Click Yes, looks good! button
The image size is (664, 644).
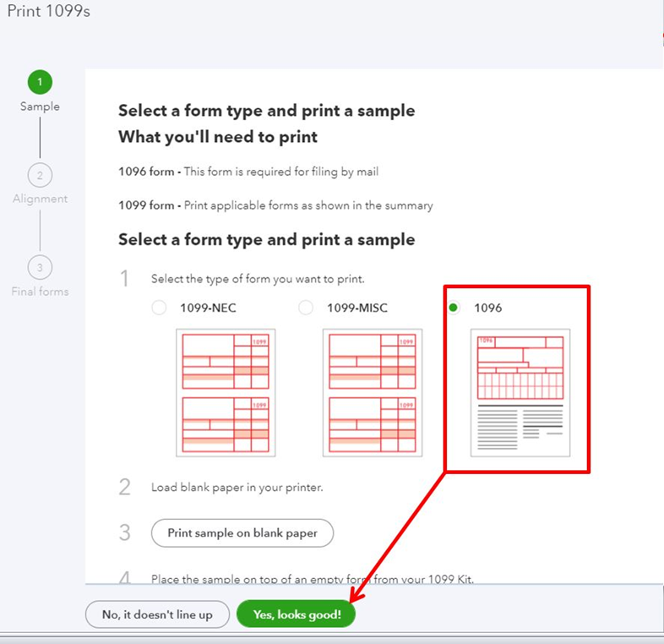point(297,614)
